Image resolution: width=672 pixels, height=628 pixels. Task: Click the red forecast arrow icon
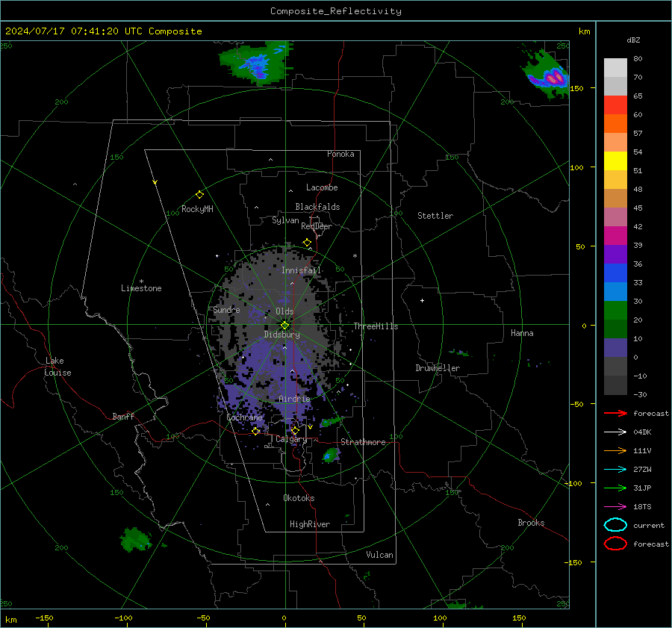[615, 413]
